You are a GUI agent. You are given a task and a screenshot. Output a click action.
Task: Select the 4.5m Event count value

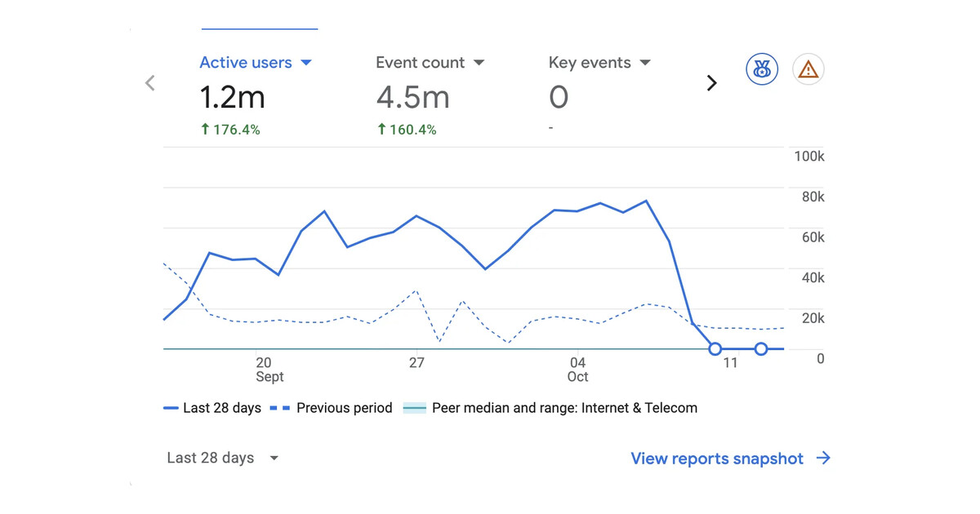[413, 98]
